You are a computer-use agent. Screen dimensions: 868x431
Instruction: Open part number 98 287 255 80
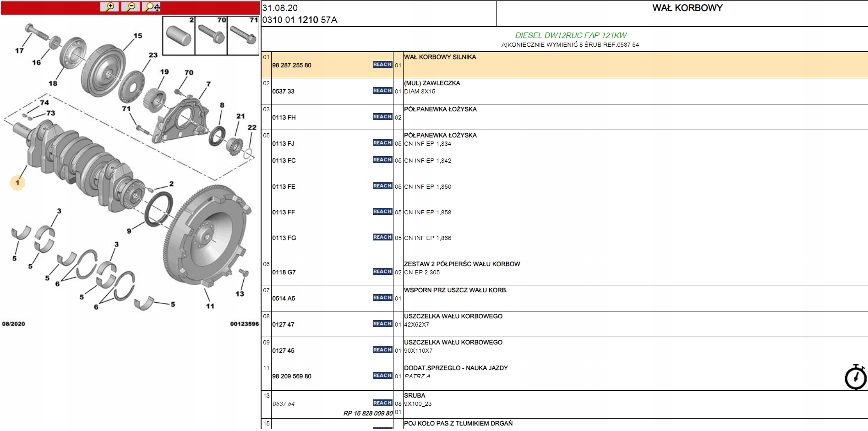[x=292, y=65]
